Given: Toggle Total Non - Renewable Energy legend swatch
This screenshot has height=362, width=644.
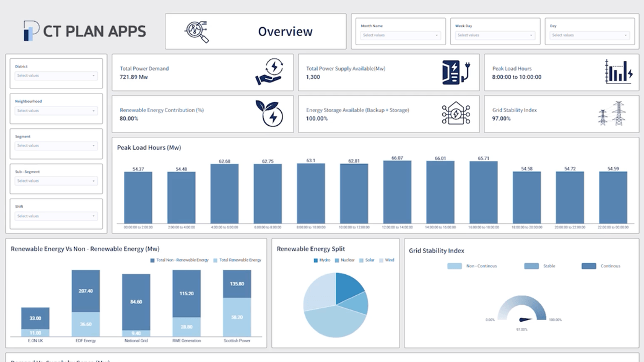Looking at the screenshot, I should point(152,260).
